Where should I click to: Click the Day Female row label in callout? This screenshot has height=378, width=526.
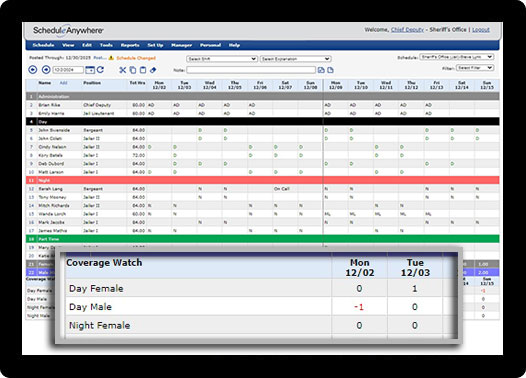tap(96, 288)
